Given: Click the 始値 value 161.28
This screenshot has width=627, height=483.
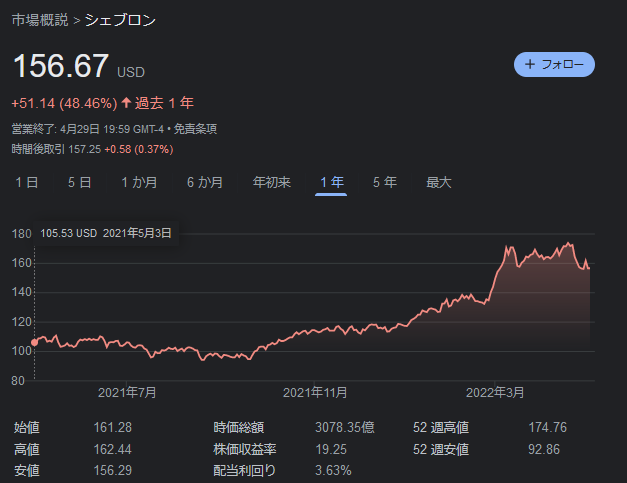Looking at the screenshot, I should click(112, 427).
